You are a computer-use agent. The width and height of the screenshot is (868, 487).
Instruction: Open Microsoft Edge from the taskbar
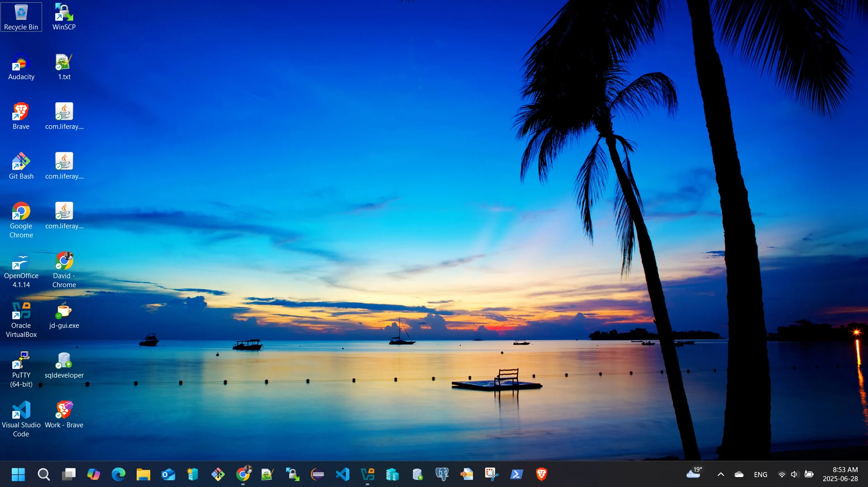(119, 474)
